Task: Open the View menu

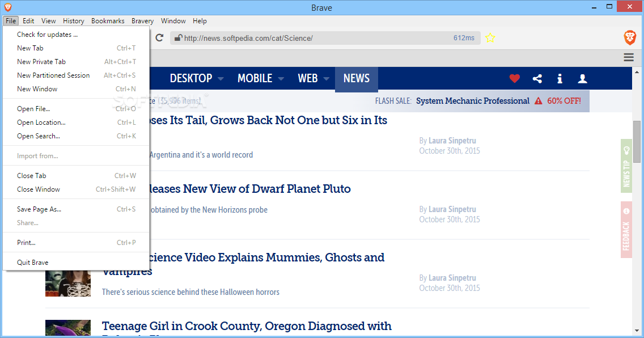Action: coord(48,21)
